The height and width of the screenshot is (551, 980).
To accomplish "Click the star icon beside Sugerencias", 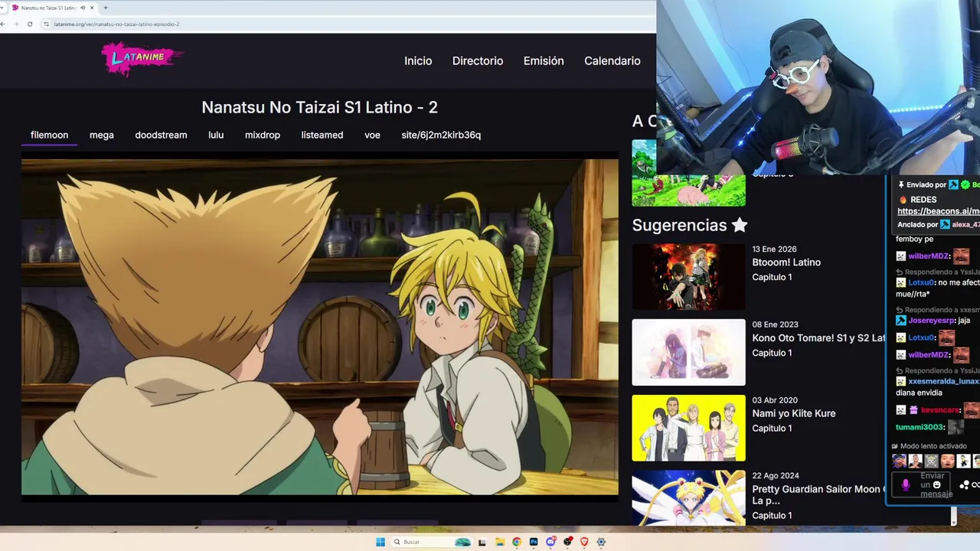I will tap(739, 225).
